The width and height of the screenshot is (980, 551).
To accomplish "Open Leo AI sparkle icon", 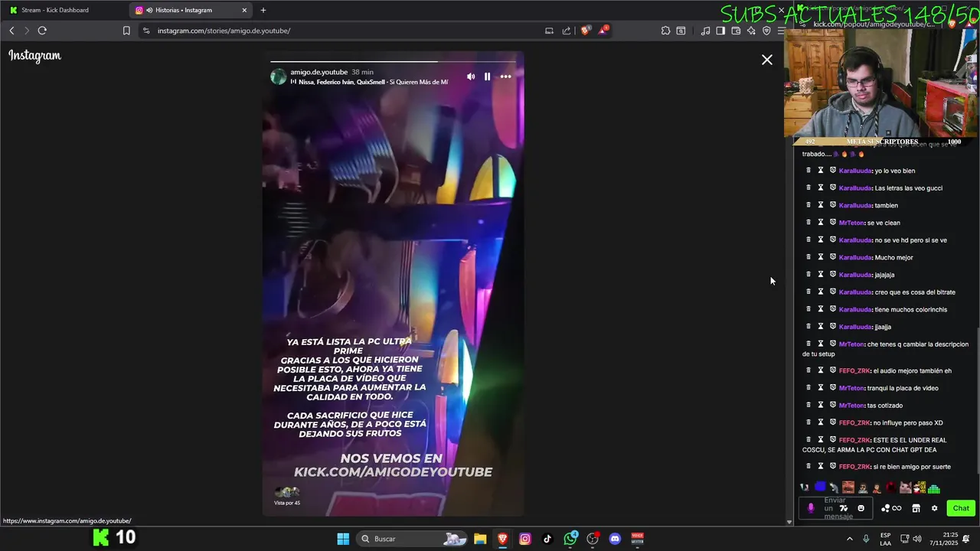I will point(751,31).
